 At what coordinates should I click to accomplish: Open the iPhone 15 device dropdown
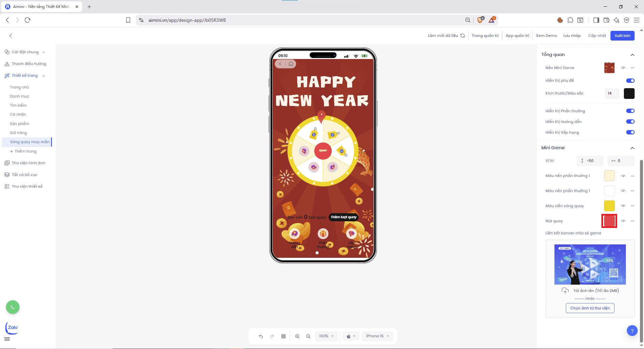377,336
